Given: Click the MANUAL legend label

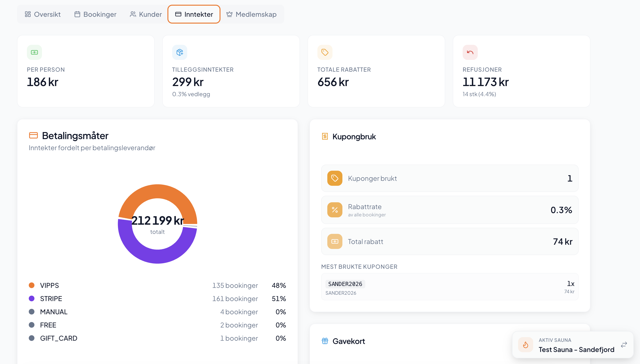Looking at the screenshot, I should (x=54, y=312).
